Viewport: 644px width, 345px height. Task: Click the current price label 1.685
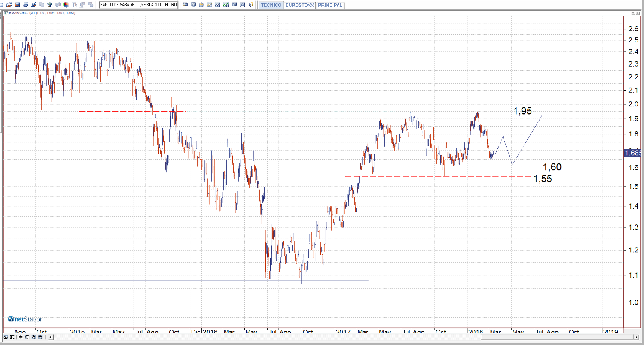633,153
